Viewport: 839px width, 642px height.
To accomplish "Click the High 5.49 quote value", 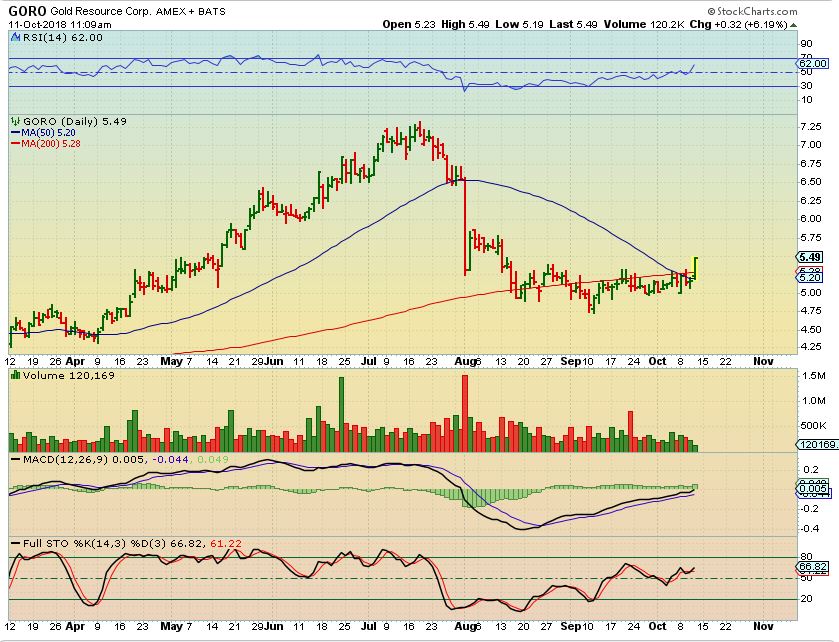I will tap(465, 24).
